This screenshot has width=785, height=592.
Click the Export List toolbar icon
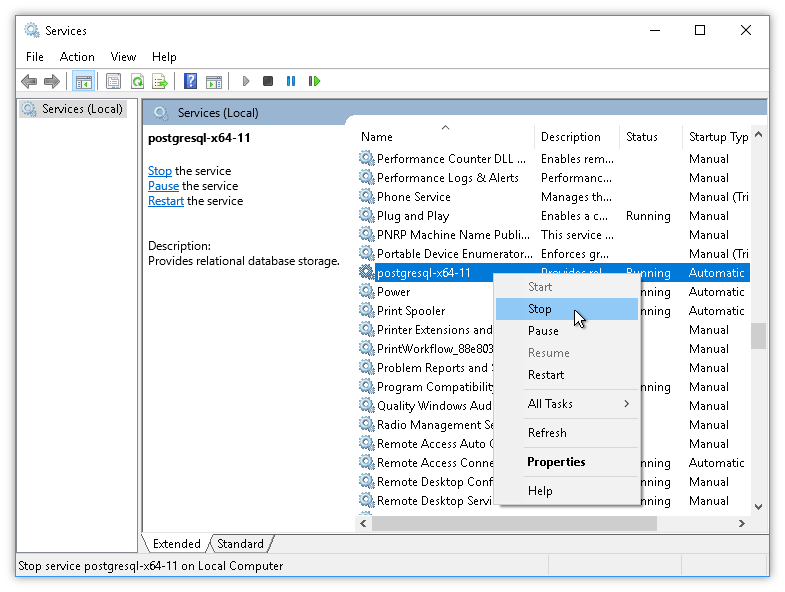pyautogui.click(x=160, y=81)
